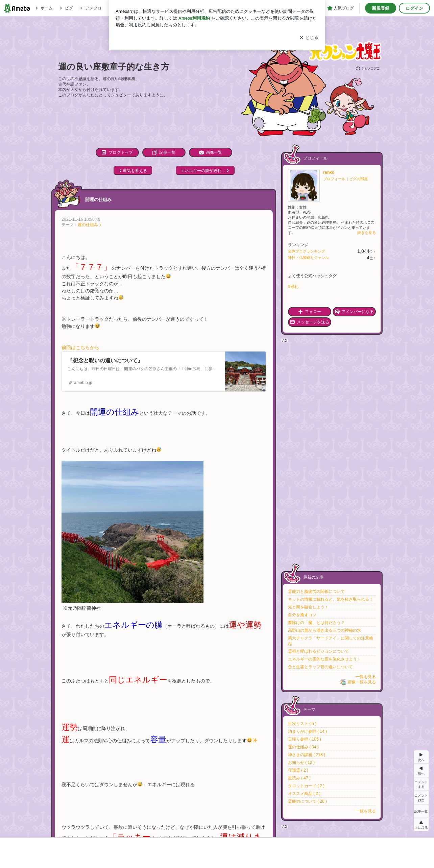Open the #巡礼 hashtag
434x868 pixels.
coord(293,287)
